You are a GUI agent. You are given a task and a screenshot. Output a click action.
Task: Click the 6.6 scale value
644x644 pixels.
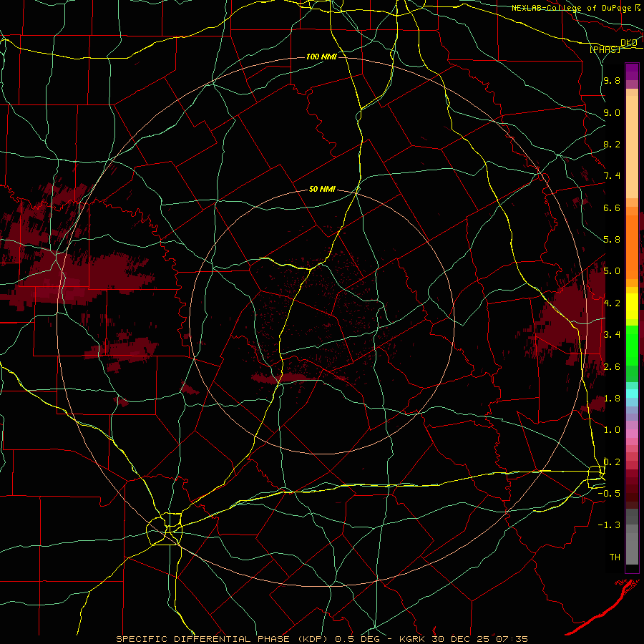(x=612, y=208)
